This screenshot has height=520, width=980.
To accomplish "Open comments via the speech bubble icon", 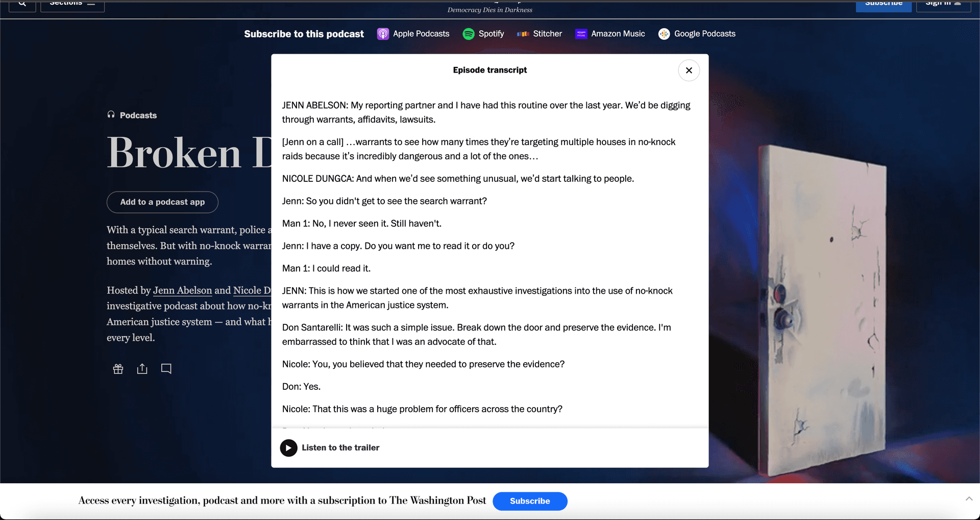I will click(166, 368).
